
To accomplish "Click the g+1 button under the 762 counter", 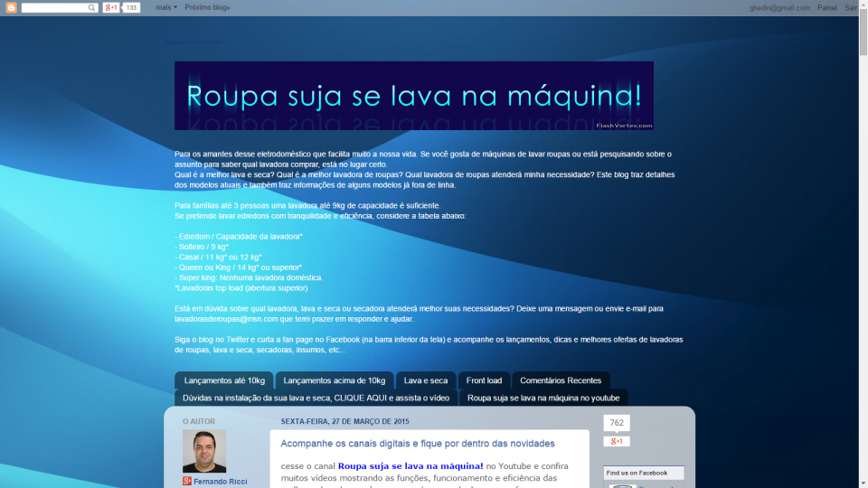I will click(617, 441).
